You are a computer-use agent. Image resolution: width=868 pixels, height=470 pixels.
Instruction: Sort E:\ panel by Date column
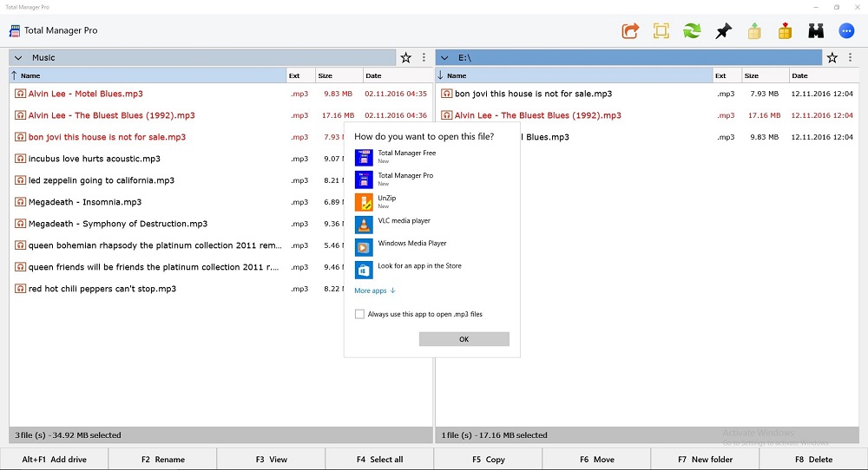point(824,75)
